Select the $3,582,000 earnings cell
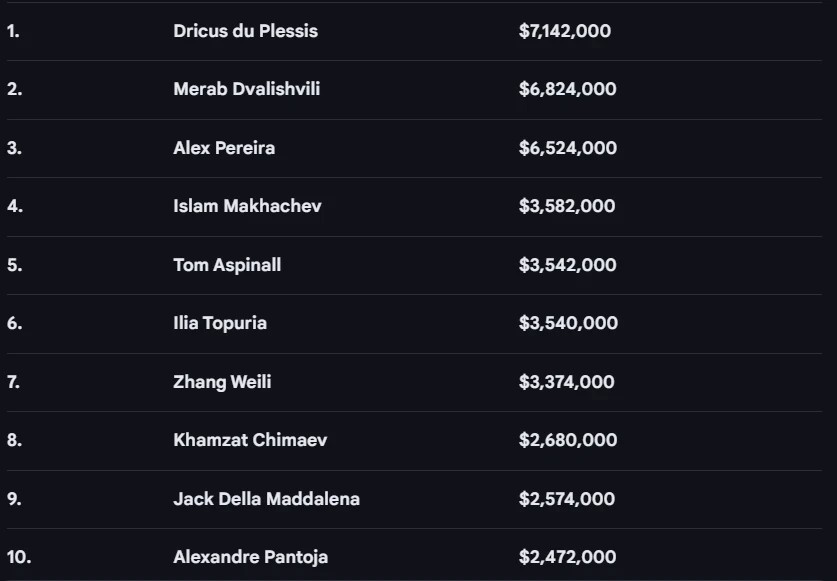This screenshot has height=581, width=837. [567, 206]
